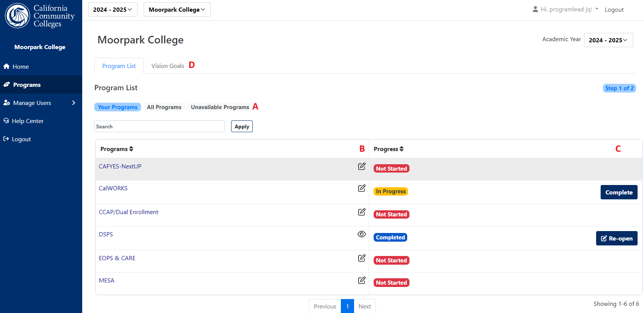Viewport: 644px width, 313px height.
Task: Click the Home house icon in sidebar
Action: coord(6,66)
